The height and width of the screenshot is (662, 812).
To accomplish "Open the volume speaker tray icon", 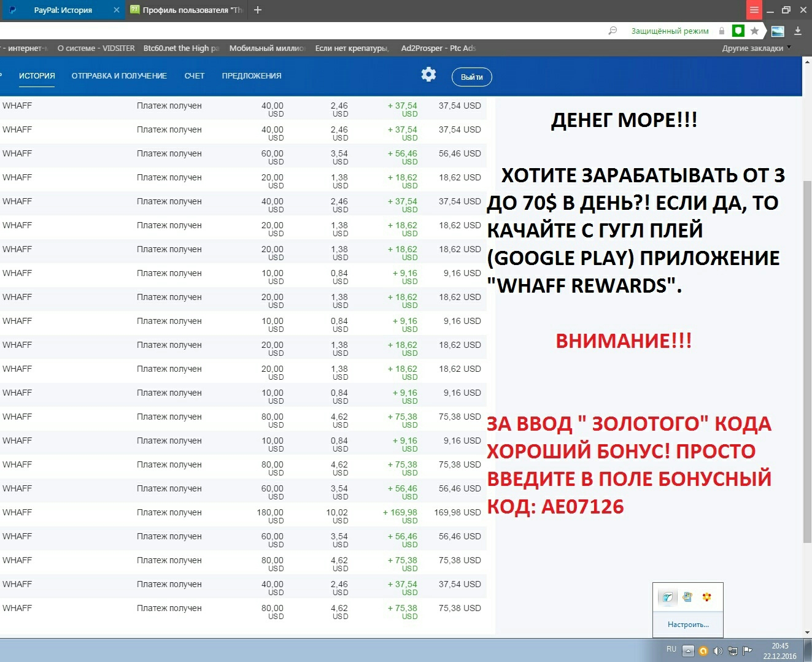I will point(717,651).
